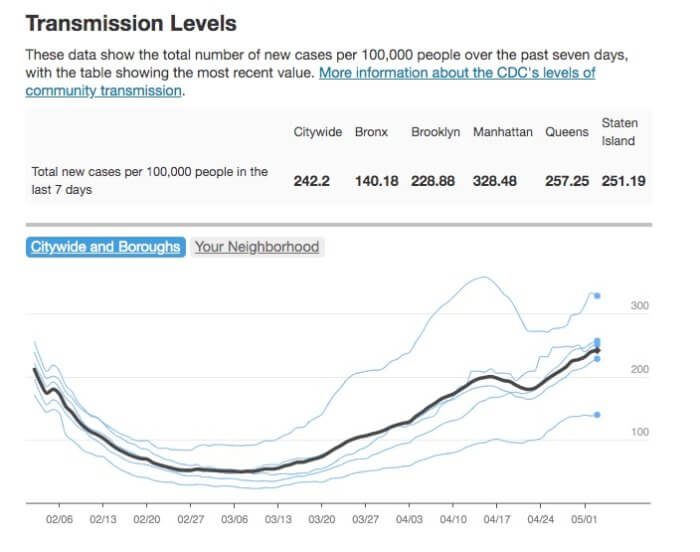Click the Manhattan column header

[502, 132]
